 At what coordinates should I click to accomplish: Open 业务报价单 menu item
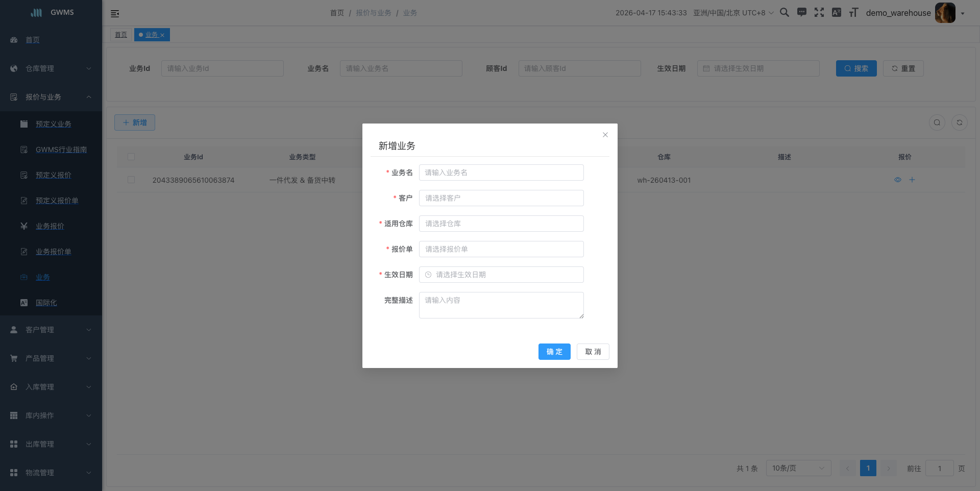51,252
